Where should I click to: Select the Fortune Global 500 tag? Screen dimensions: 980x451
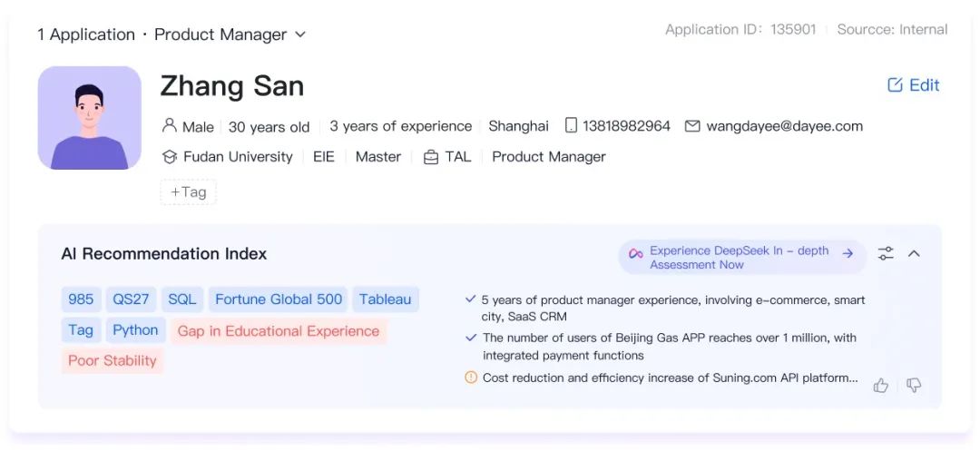click(279, 299)
